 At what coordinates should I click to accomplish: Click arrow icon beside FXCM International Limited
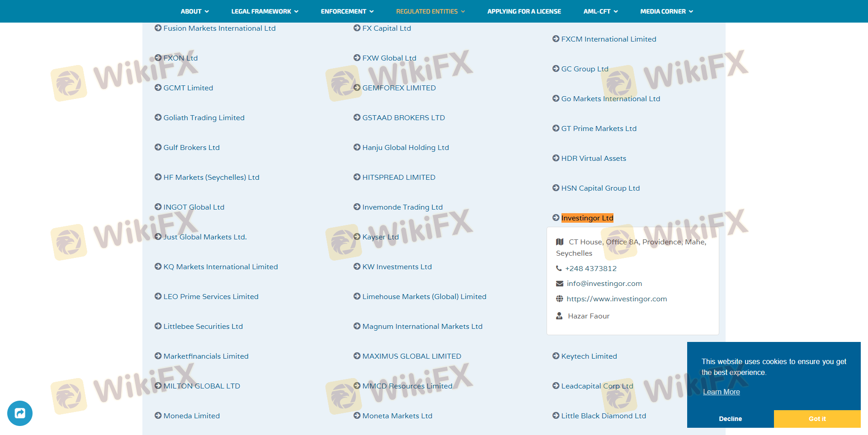tap(556, 39)
